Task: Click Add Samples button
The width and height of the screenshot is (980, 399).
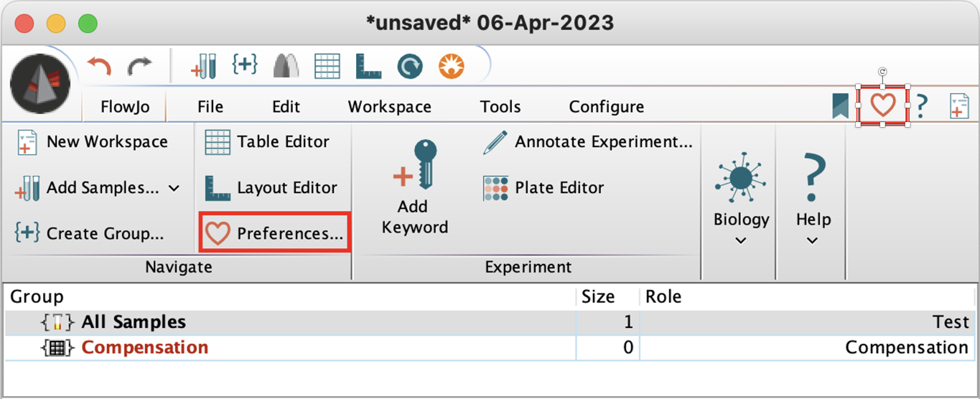Action: (x=87, y=188)
